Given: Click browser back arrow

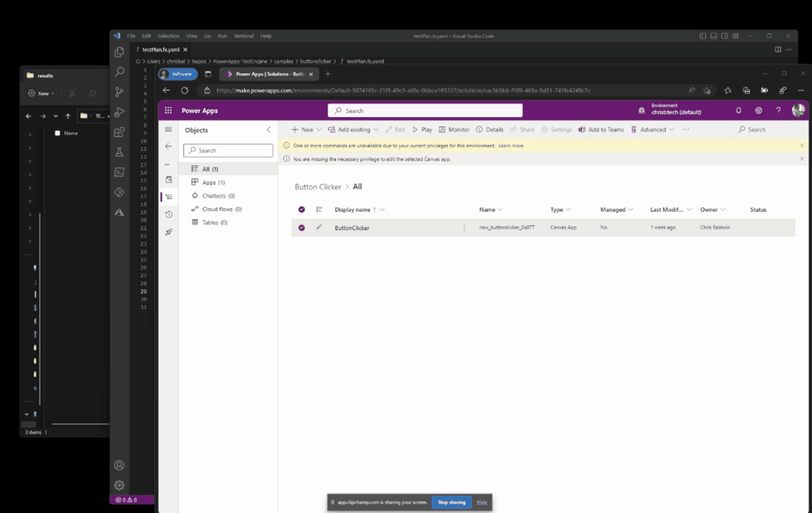Looking at the screenshot, I should [x=166, y=90].
